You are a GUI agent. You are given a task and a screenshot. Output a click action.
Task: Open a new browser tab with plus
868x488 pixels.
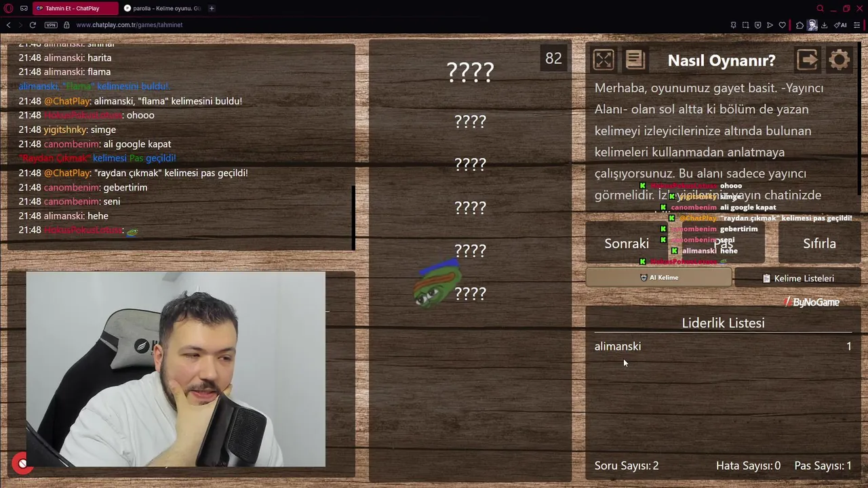pyautogui.click(x=212, y=8)
